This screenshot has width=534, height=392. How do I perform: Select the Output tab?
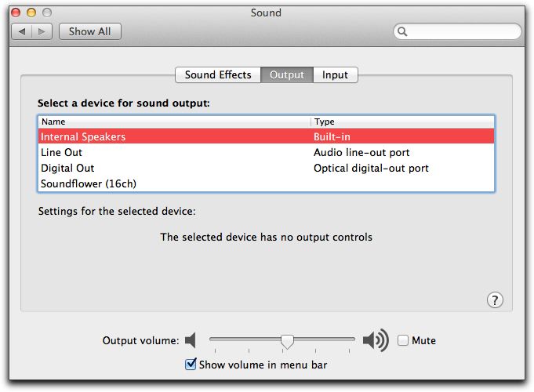(x=287, y=75)
